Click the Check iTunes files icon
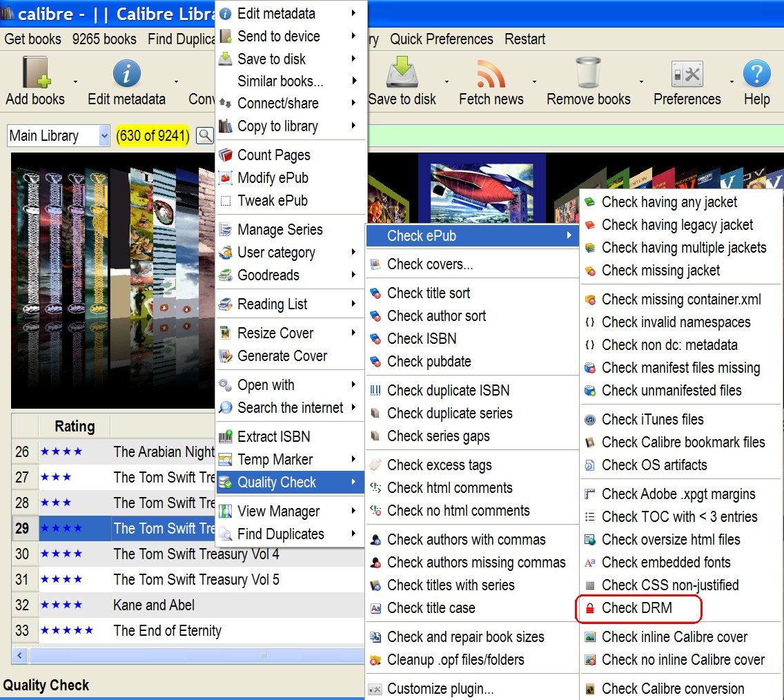This screenshot has width=784, height=700. coord(590,420)
